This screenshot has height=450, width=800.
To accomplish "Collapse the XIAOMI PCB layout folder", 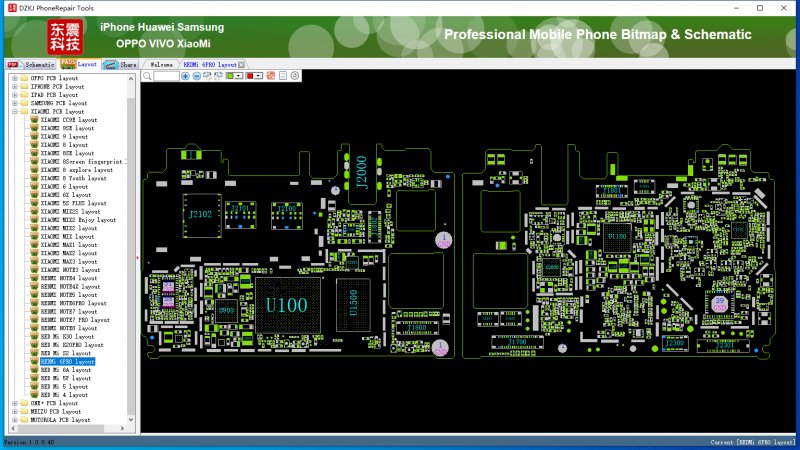I will click(14, 111).
